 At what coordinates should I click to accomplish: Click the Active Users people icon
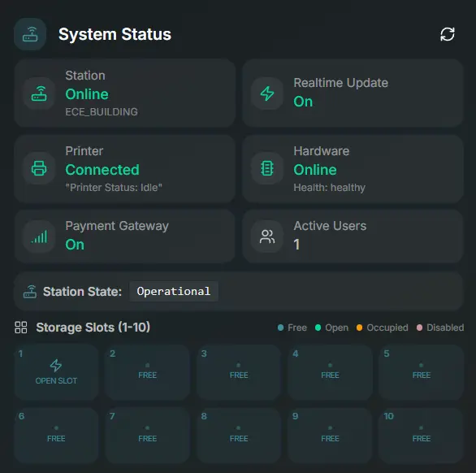[x=267, y=236]
